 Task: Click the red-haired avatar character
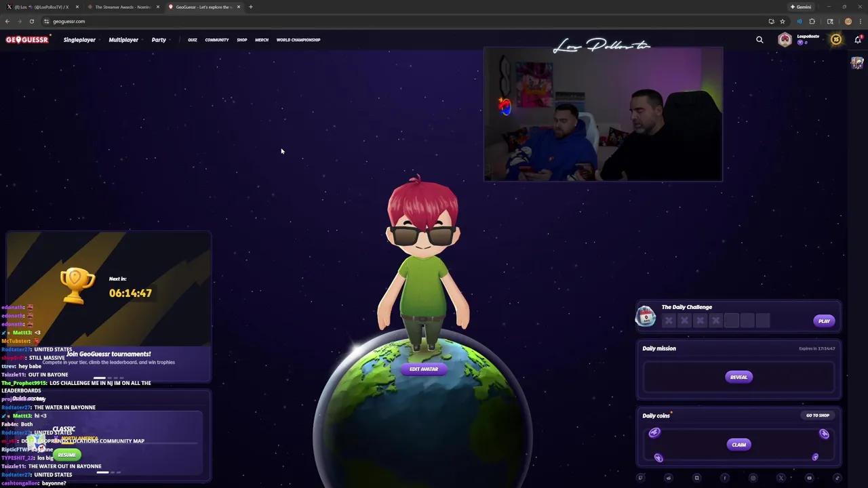point(423,264)
